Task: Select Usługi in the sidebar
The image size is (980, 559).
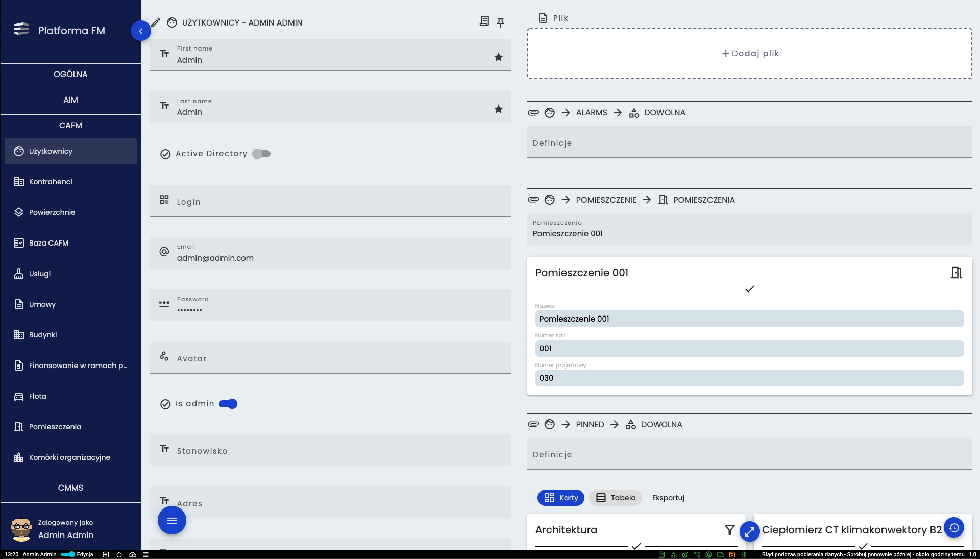Action: pos(70,274)
